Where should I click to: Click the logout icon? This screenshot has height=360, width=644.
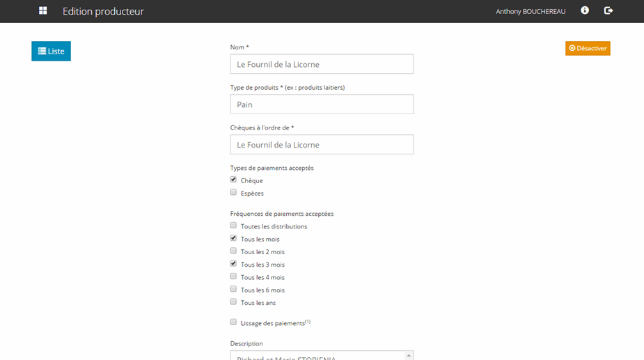608,11
